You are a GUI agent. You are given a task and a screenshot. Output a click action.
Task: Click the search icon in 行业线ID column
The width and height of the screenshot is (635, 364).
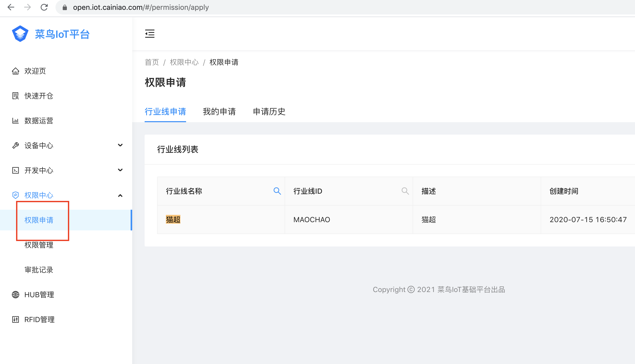(405, 191)
